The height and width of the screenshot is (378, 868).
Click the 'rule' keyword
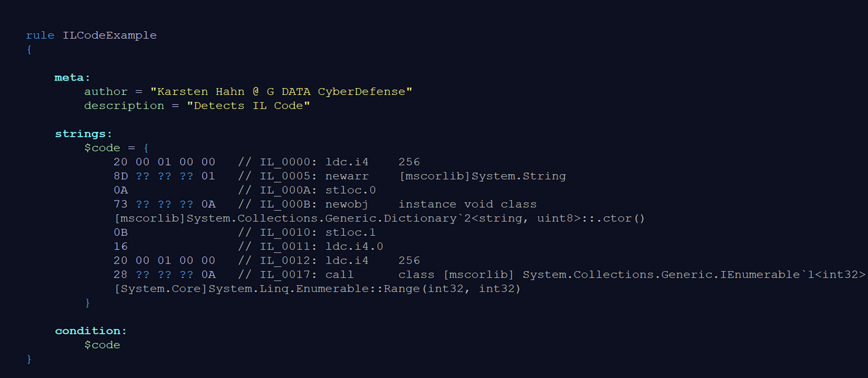point(40,35)
